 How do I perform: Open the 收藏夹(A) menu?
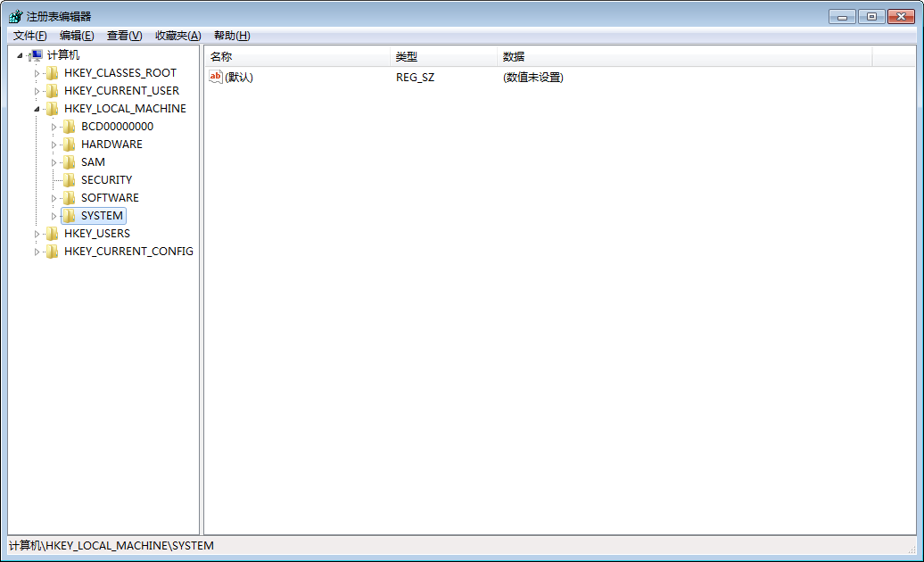click(178, 36)
